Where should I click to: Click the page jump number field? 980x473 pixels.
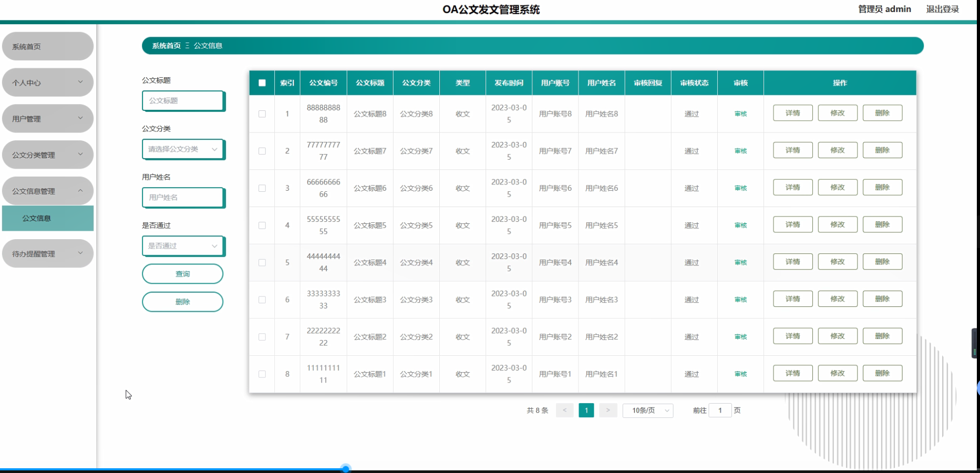click(720, 410)
